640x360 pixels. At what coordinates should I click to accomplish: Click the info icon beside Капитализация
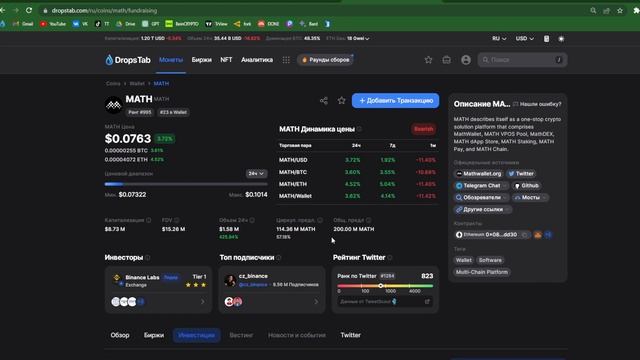pyautogui.click(x=149, y=220)
